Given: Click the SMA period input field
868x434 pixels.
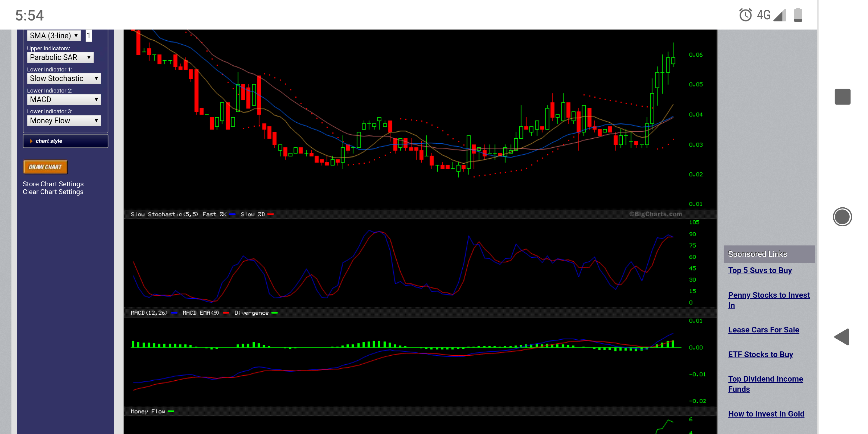Looking at the screenshot, I should (x=89, y=35).
